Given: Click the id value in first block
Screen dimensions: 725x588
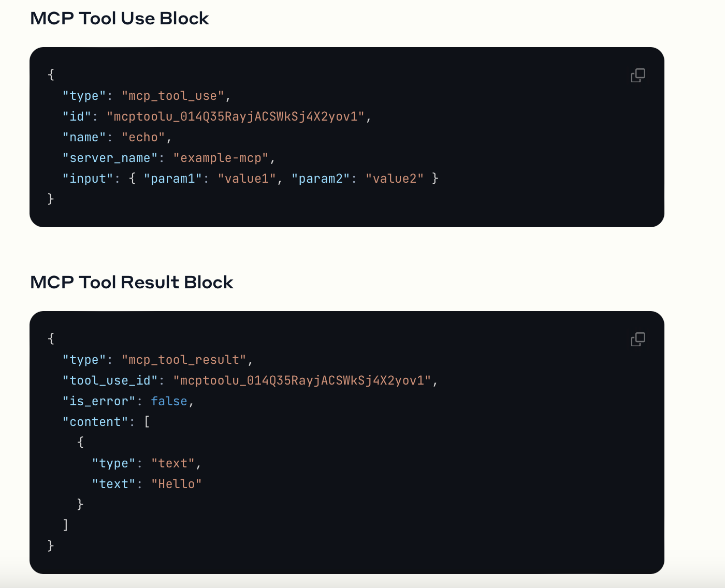Looking at the screenshot, I should [236, 116].
